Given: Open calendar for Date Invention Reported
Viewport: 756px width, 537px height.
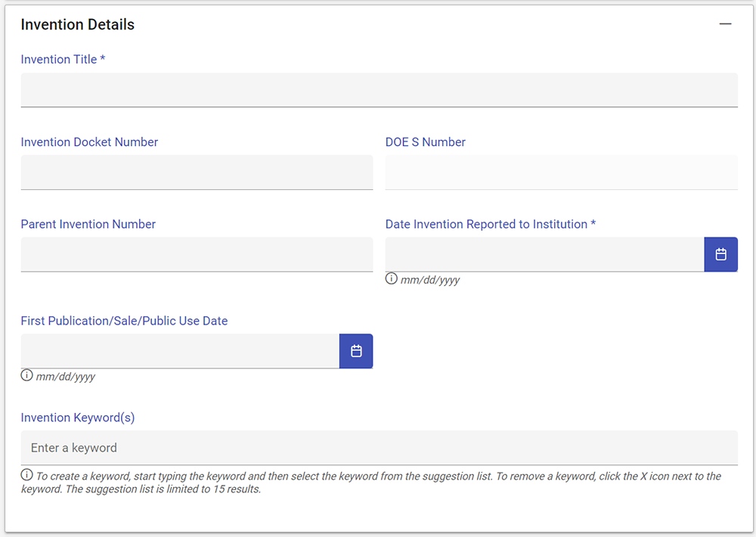Looking at the screenshot, I should click(720, 254).
